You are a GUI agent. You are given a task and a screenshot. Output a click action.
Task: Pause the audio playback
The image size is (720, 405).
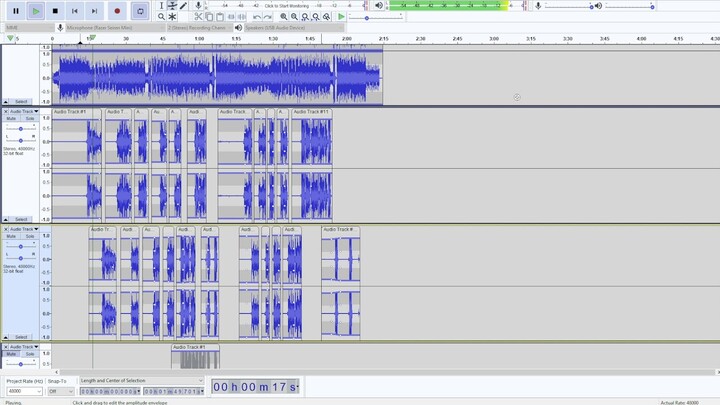click(x=16, y=11)
